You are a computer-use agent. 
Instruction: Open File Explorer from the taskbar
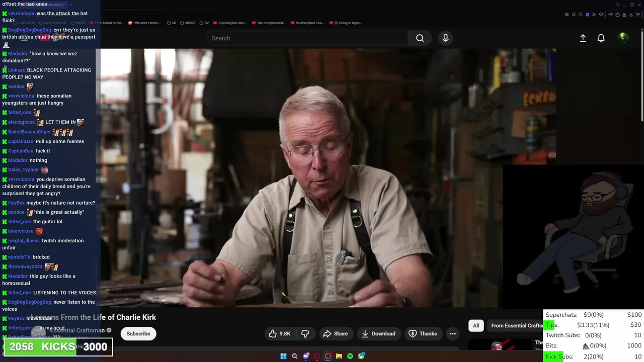339,356
